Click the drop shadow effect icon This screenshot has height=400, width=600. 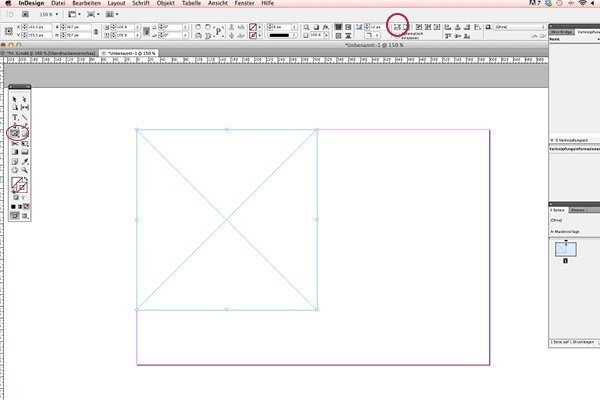point(316,27)
